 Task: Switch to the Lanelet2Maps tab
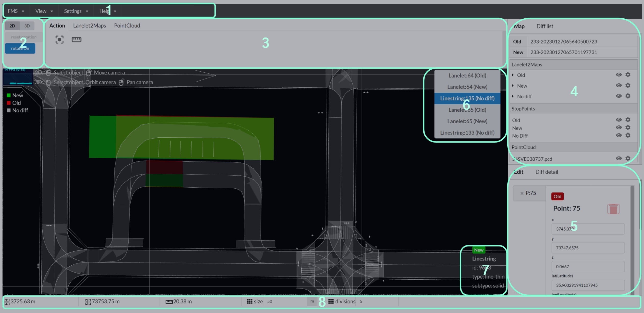pyautogui.click(x=89, y=25)
